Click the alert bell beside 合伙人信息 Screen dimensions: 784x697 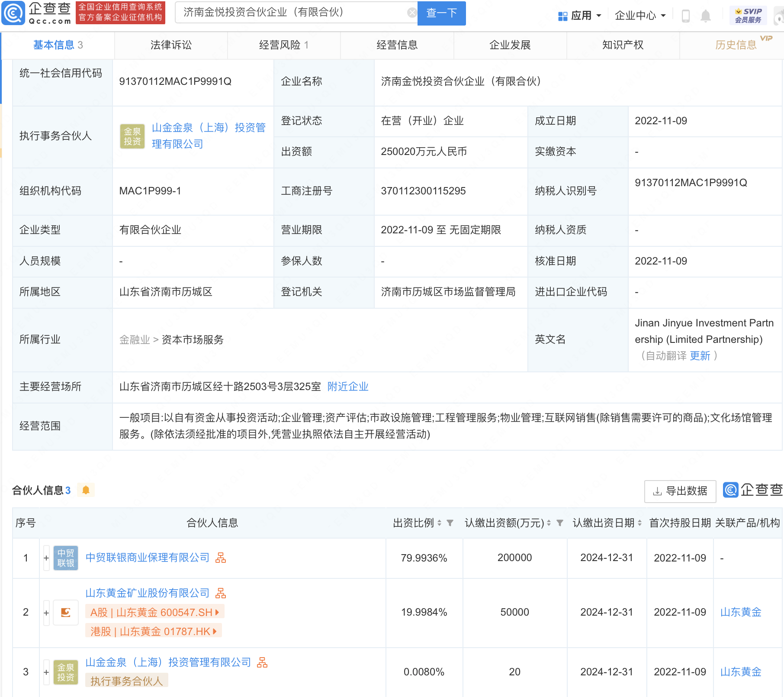pyautogui.click(x=86, y=490)
